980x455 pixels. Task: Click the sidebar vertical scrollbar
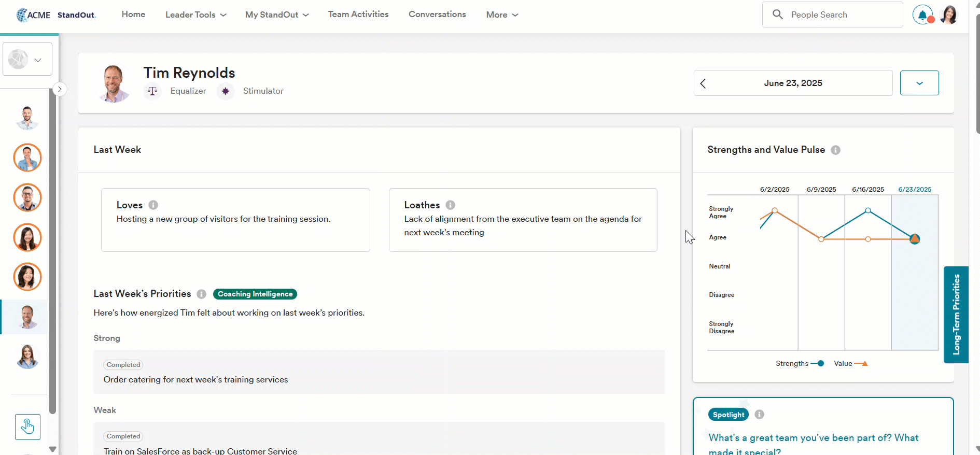[52, 251]
